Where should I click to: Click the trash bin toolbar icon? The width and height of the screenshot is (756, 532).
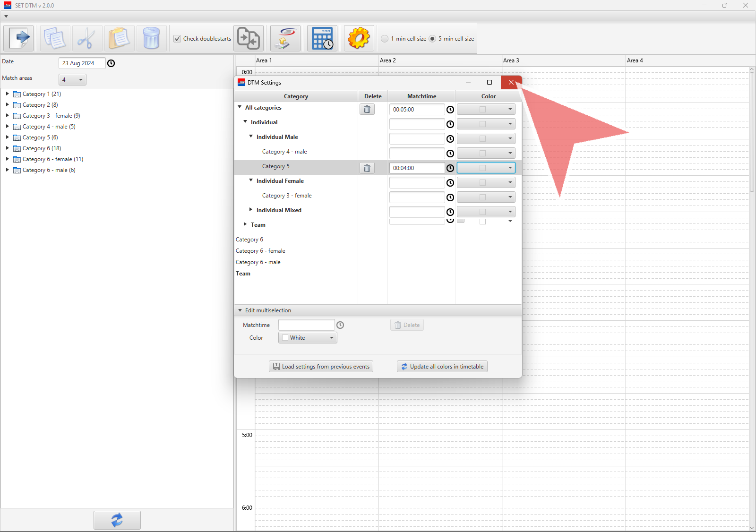tap(151, 38)
